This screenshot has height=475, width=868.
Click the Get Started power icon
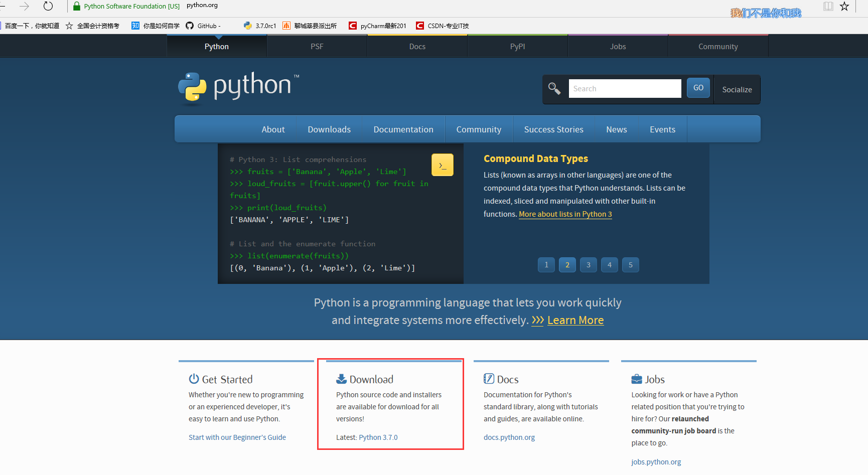[194, 379]
